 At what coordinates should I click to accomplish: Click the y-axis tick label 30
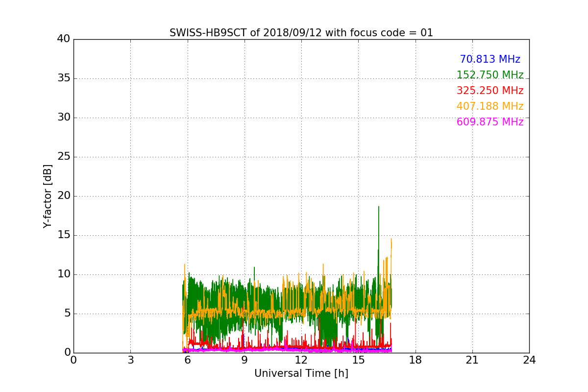point(64,118)
